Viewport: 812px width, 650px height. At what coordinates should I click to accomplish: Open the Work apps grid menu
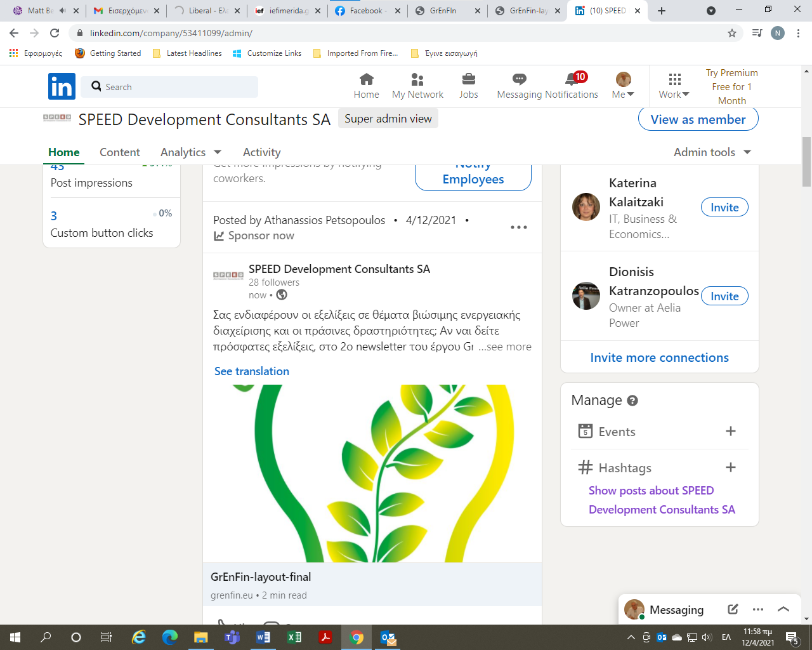pos(674,86)
